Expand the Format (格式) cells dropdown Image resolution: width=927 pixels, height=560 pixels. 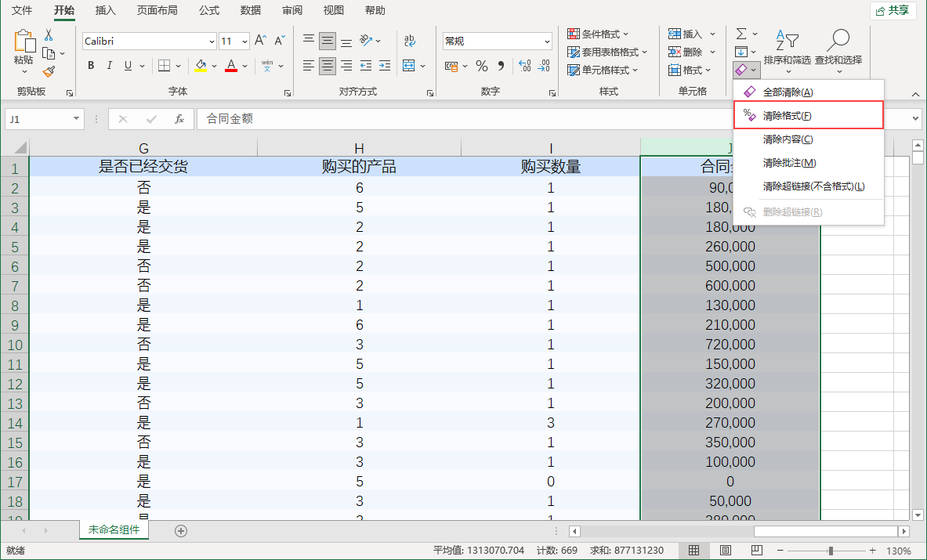tap(708, 70)
